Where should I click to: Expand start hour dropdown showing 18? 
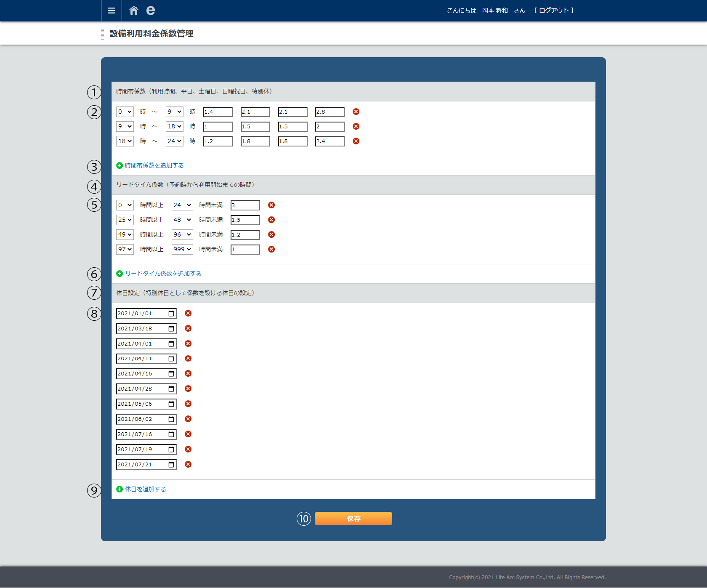pyautogui.click(x=125, y=141)
